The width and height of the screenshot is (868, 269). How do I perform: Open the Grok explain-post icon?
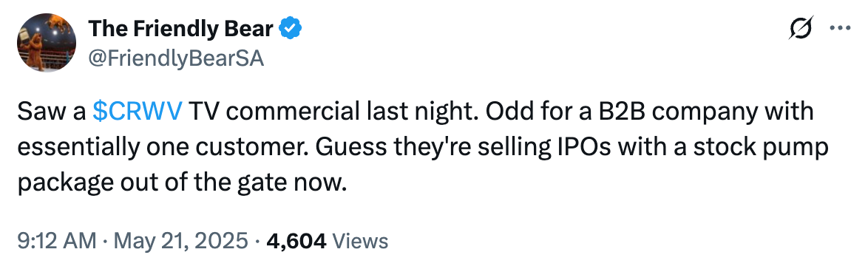tap(801, 27)
